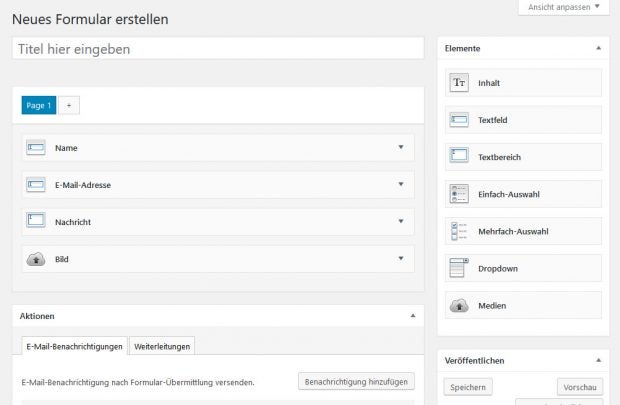Click the Inhalt element icon
Viewport: 620px width, 405px height.
pos(459,83)
